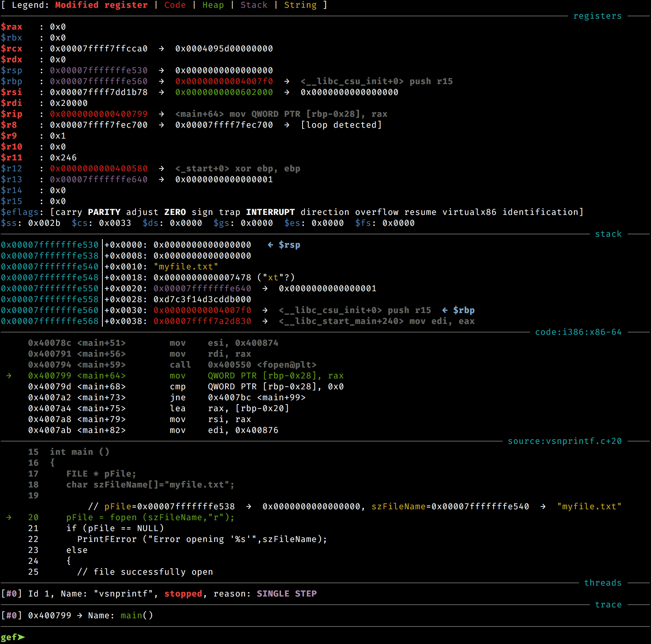Click the trace section title
Viewport: 651px width, 644px height.
(x=608, y=605)
